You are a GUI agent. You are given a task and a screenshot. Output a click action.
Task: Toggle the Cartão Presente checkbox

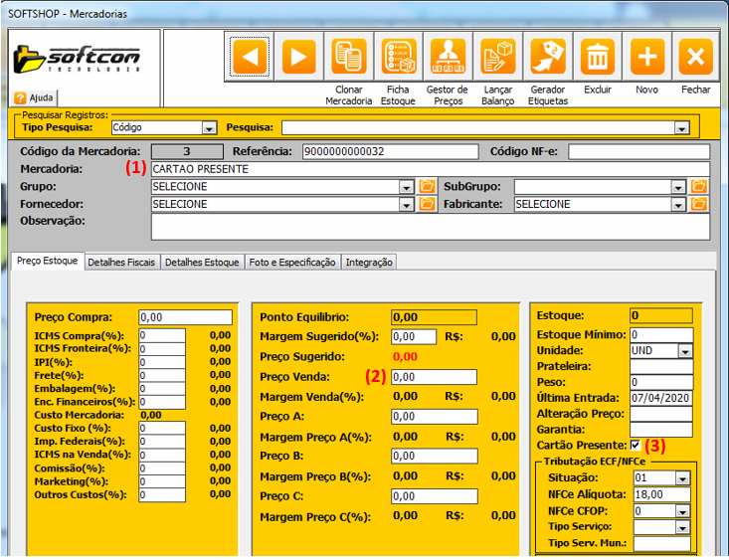[x=636, y=446]
